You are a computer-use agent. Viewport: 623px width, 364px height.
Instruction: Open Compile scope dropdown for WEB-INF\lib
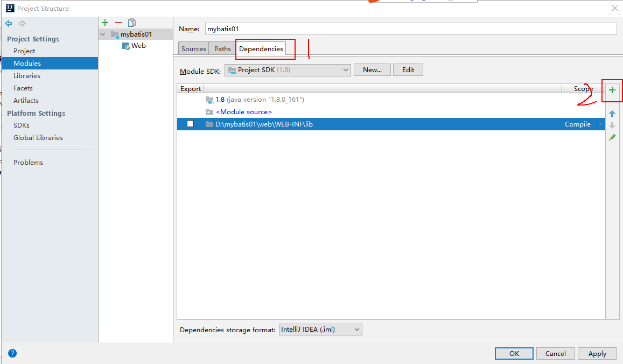[x=601, y=124]
